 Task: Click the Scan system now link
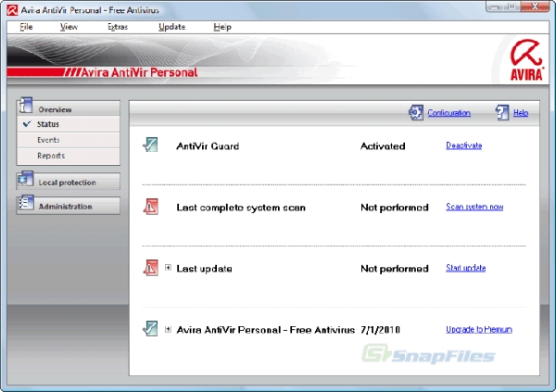pos(474,207)
